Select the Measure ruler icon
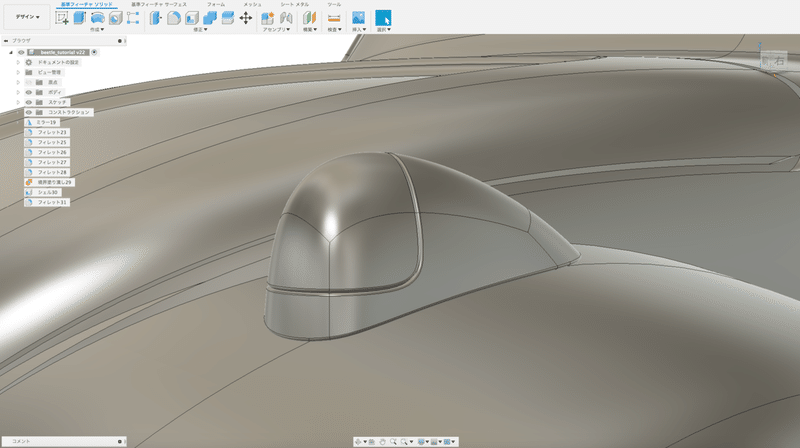Screen dimensions: 800x448 pos(334,18)
